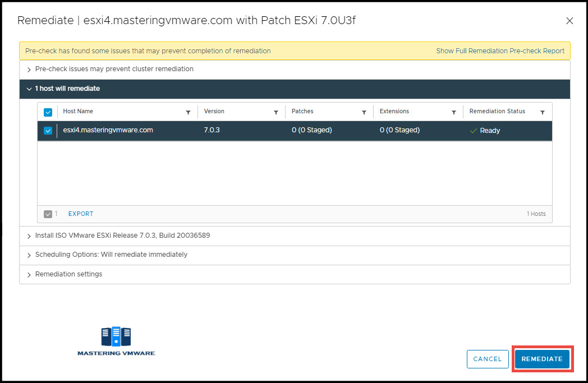Click EXPORT in the hosts table footer
The image size is (588, 383).
point(81,214)
